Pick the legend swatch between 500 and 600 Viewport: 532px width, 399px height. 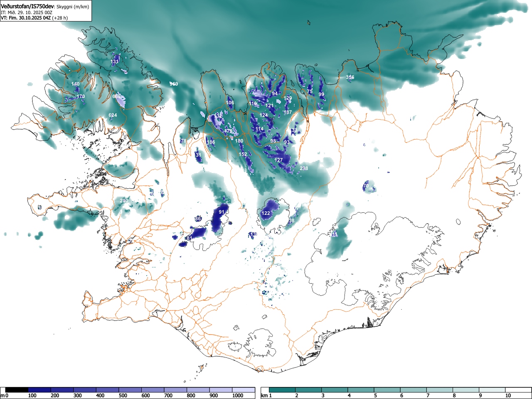click(131, 390)
